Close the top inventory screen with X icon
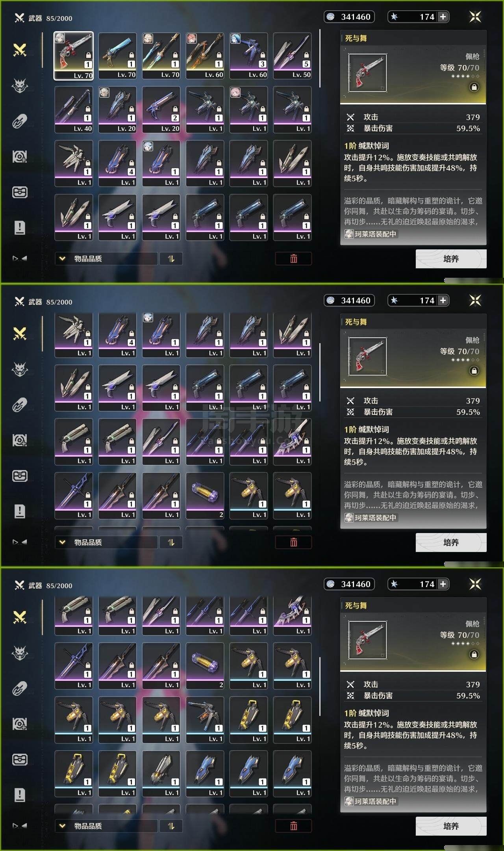 [x=475, y=17]
